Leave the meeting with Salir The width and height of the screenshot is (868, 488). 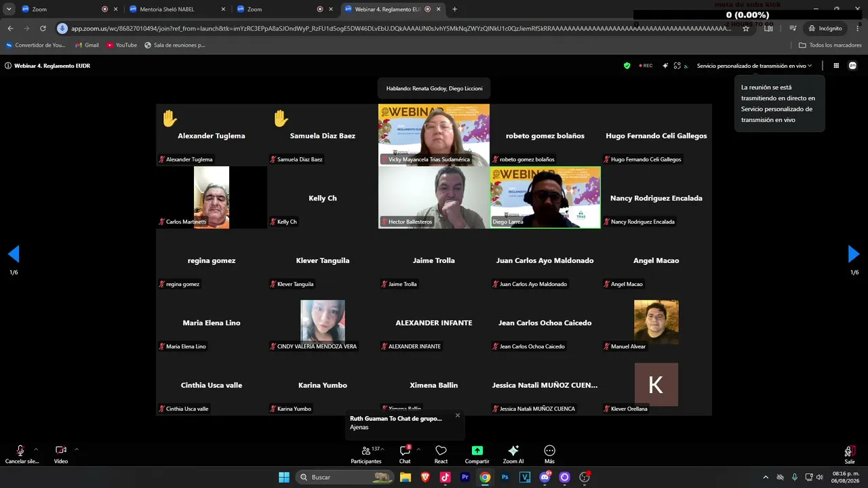click(x=850, y=454)
